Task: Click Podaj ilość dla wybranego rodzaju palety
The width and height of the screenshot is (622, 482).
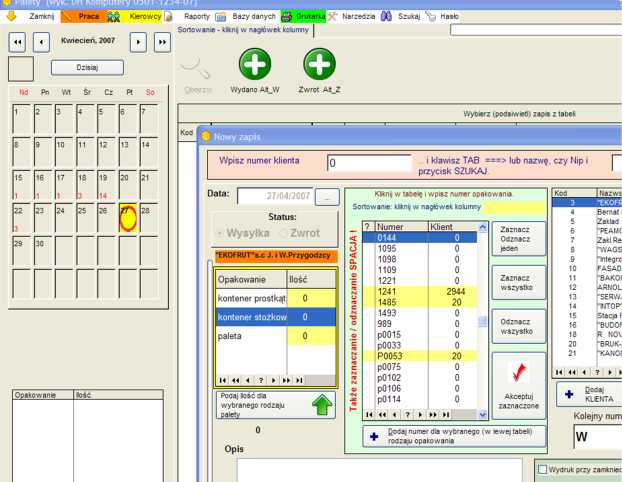Action: pos(276,405)
